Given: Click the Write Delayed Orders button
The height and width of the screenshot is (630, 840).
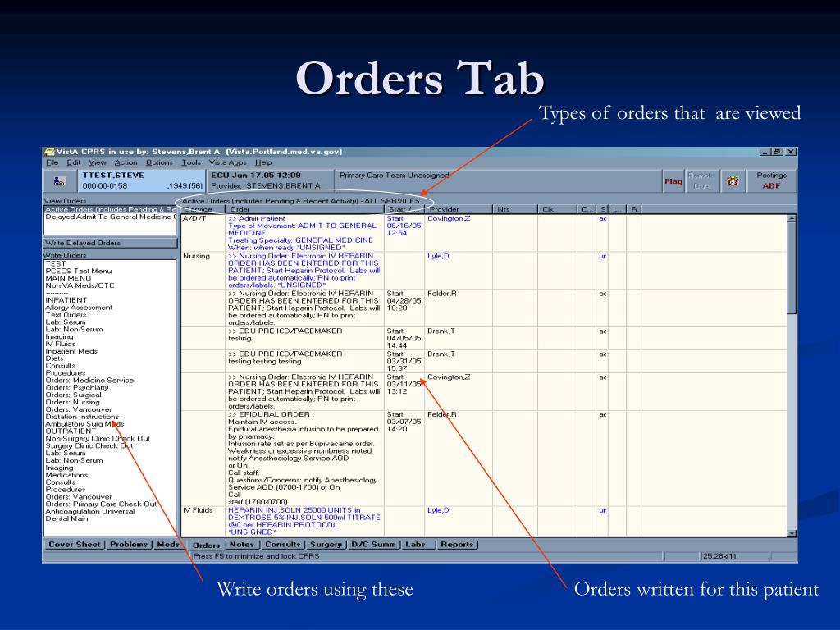Looking at the screenshot, I should pos(110,243).
